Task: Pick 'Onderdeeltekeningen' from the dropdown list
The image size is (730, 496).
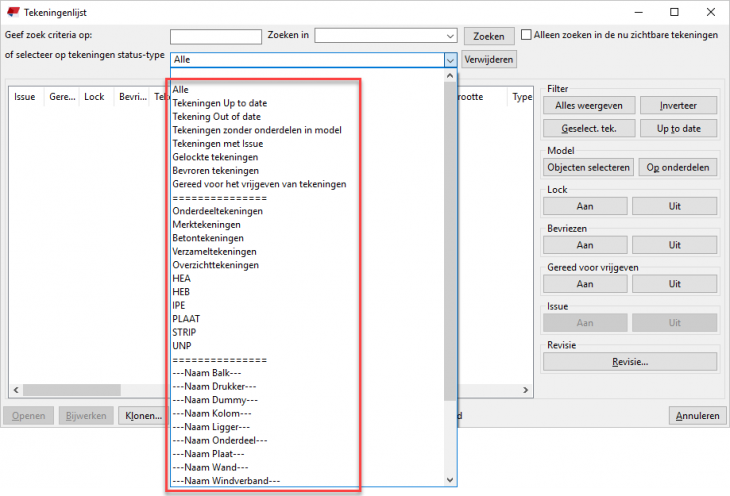Action: click(217, 211)
